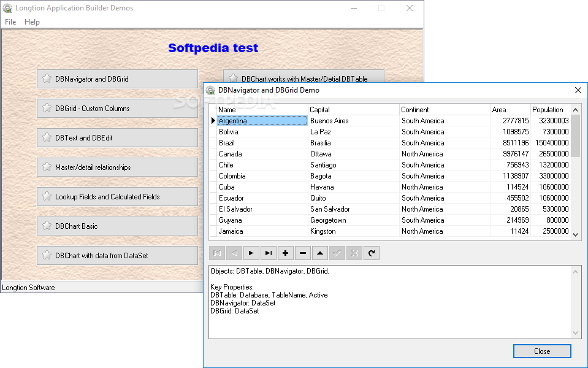Viewport: 588px width, 368px height.
Task: Launch the DBNavigator and DBGrid demo
Action: point(117,79)
